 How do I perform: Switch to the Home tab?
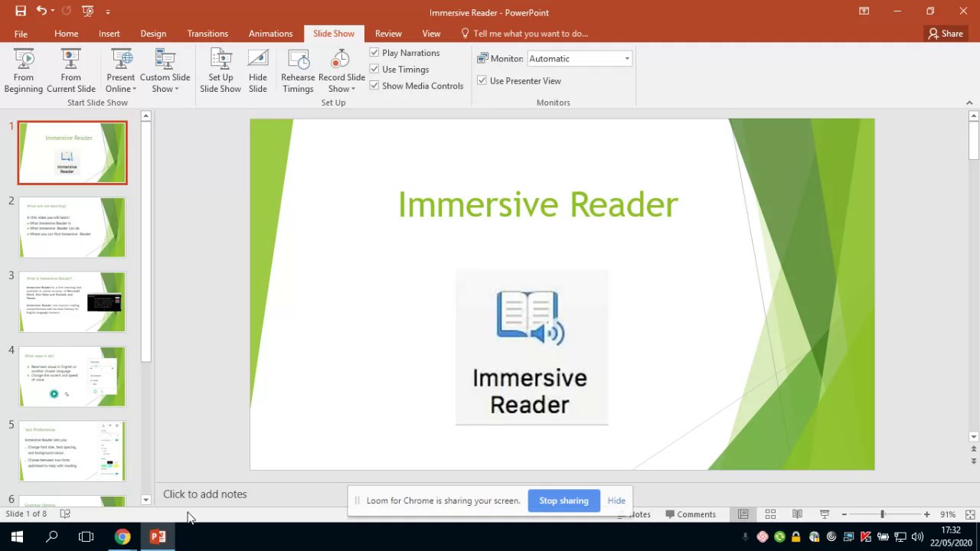click(66, 34)
